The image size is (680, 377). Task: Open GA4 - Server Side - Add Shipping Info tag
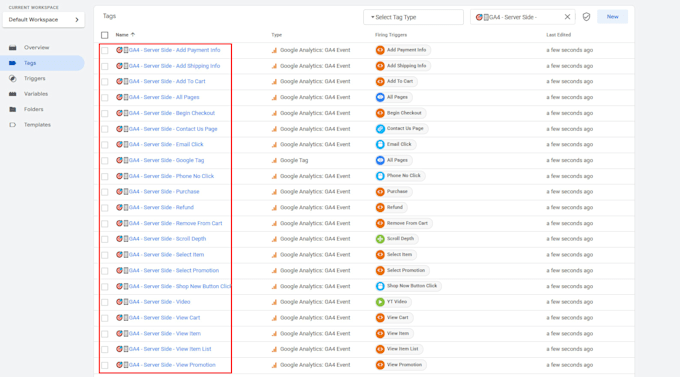[x=174, y=66]
